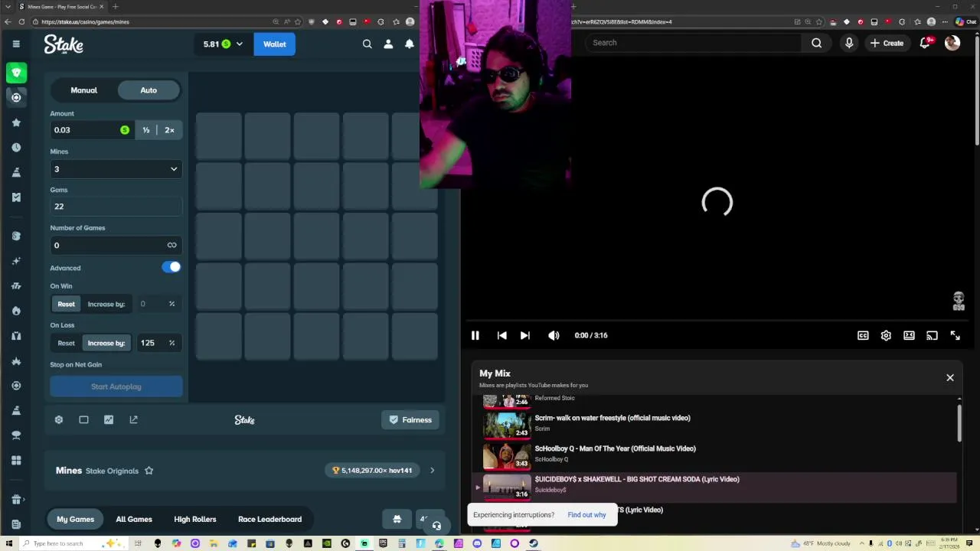Screen dimensions: 980x551
Task: Open the Stake hamburger menu
Action: 16,44
